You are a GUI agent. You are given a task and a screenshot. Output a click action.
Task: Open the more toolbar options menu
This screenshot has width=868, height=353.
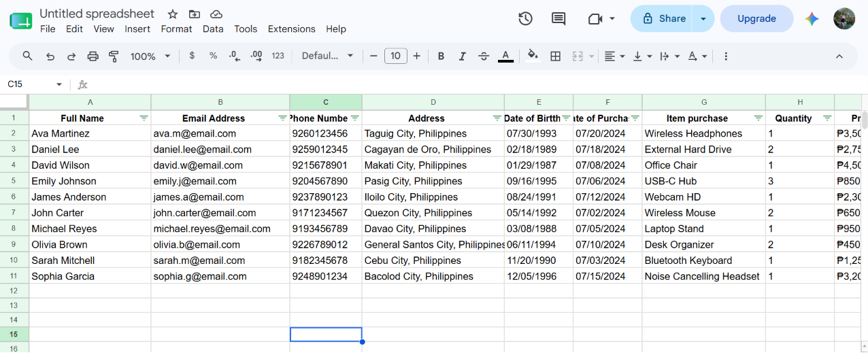726,56
